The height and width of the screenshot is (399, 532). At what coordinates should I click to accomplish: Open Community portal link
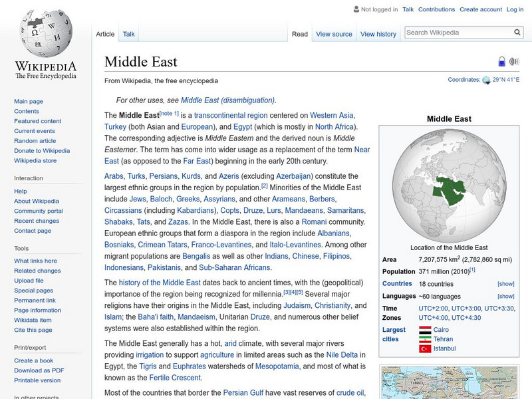pos(39,211)
